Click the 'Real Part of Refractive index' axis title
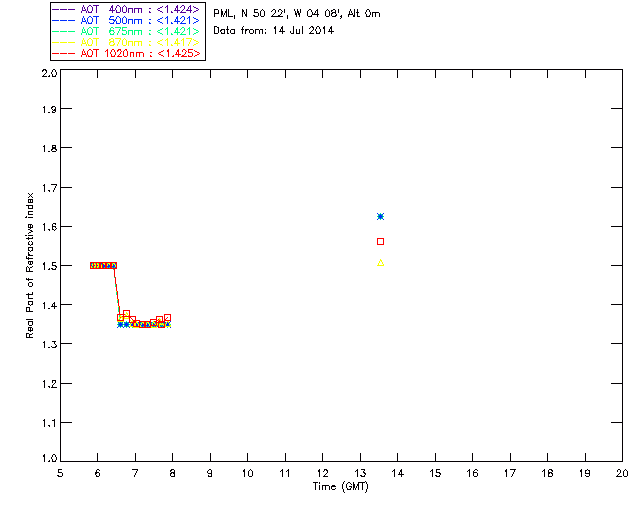The width and height of the screenshot is (640, 512). 29,265
